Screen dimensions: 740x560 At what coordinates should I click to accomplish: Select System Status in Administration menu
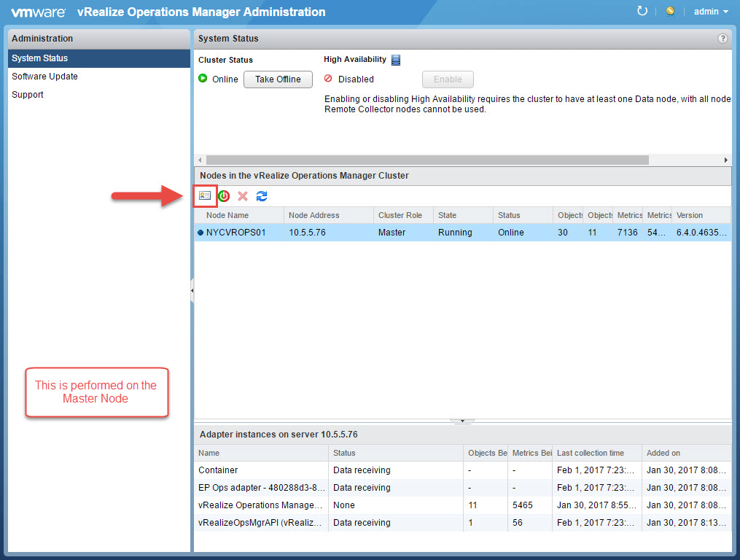coord(99,58)
